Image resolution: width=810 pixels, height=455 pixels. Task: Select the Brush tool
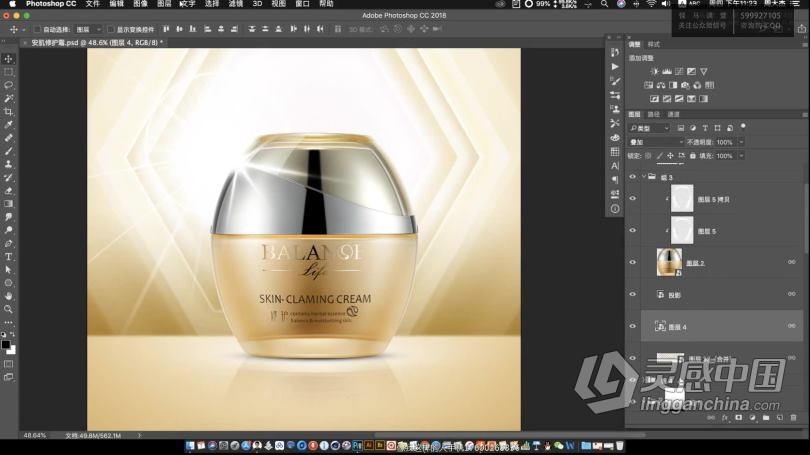[9, 151]
